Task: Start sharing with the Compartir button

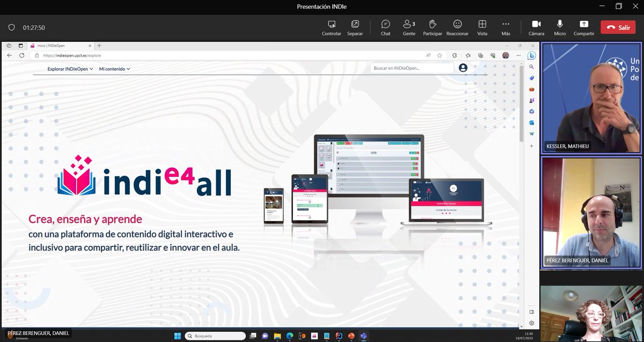Action: pyautogui.click(x=584, y=27)
